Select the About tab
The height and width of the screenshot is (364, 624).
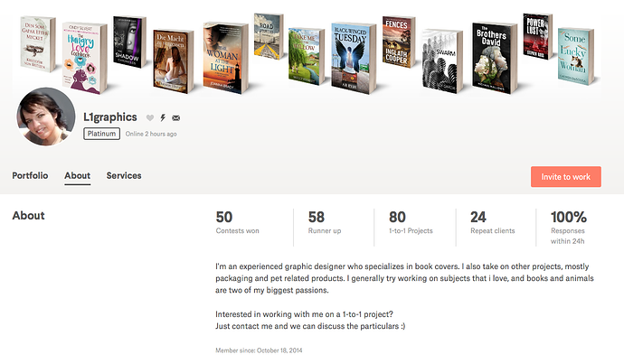[x=77, y=176]
